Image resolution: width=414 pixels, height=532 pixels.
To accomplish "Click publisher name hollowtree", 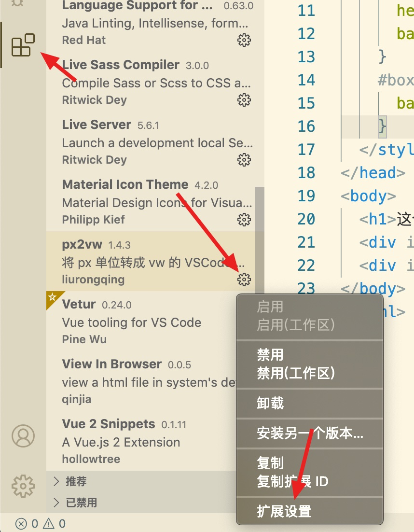I will (x=91, y=459).
